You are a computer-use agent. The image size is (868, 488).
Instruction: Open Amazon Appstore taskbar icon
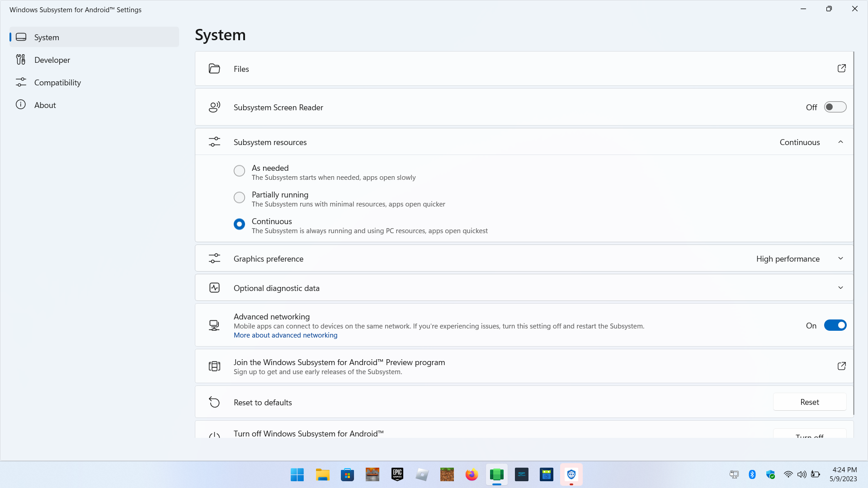pyautogui.click(x=522, y=474)
